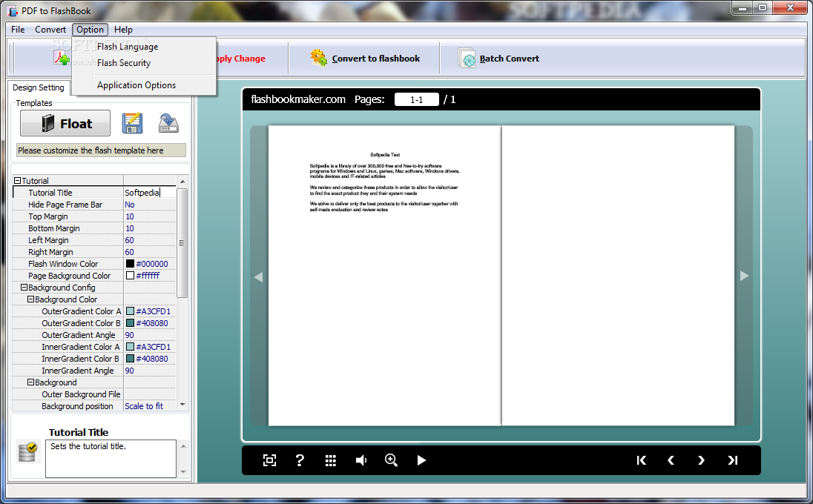Click the save template disk icon
813x504 pixels.
point(132,123)
